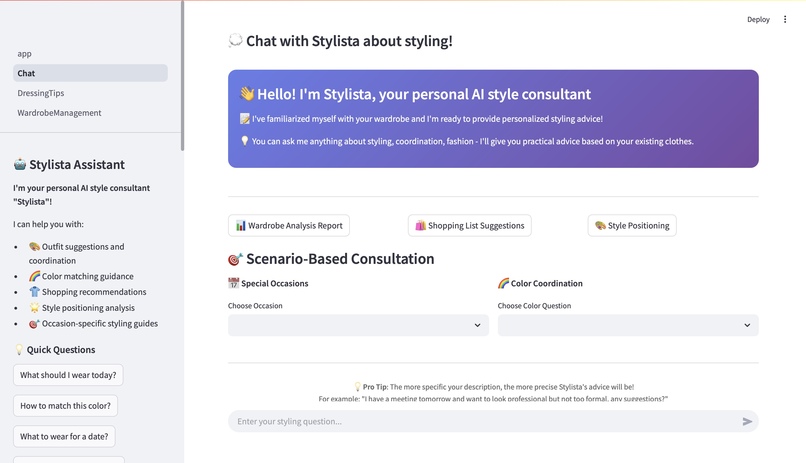Click the Wardrobe Analysis Report button
The width and height of the screenshot is (806, 463).
tap(289, 226)
